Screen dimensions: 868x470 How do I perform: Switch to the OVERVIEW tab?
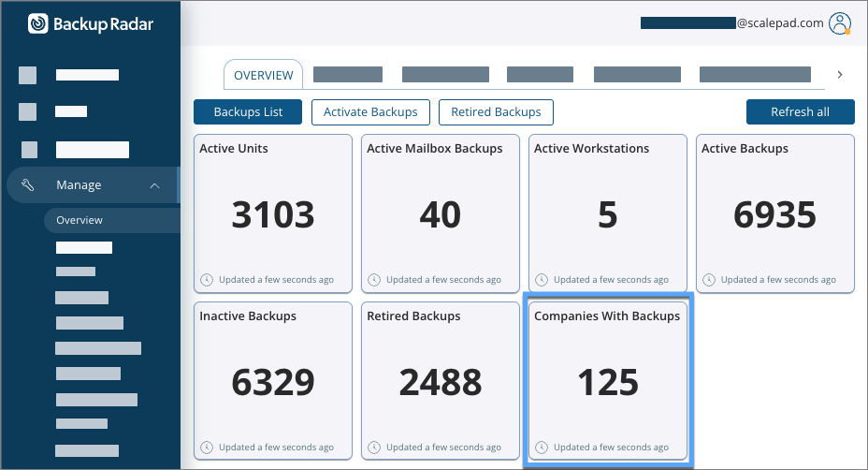click(264, 75)
